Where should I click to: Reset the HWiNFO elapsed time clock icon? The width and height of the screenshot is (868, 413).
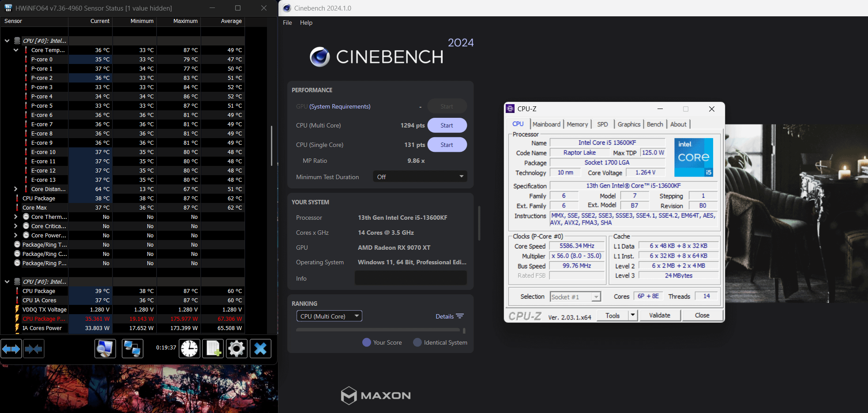click(189, 349)
